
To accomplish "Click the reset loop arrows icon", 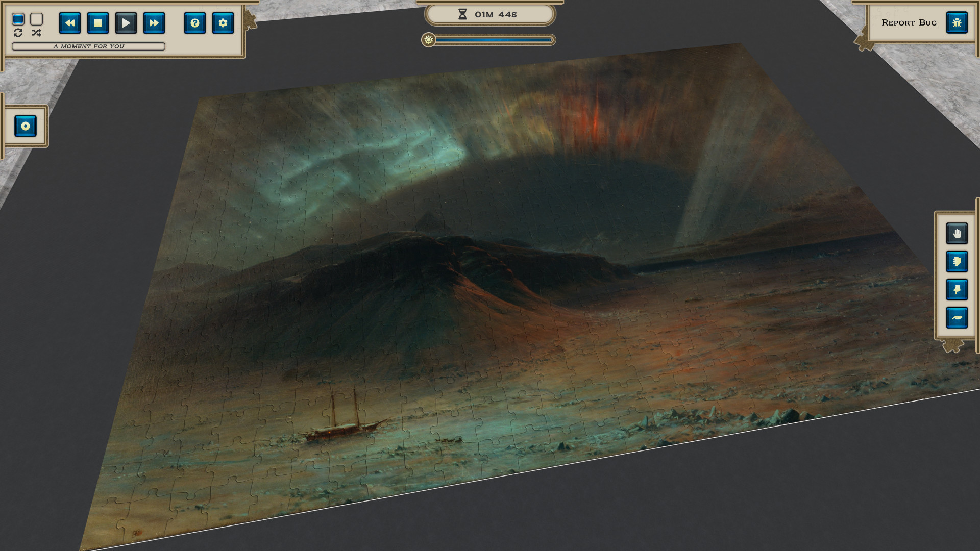I will (x=19, y=34).
